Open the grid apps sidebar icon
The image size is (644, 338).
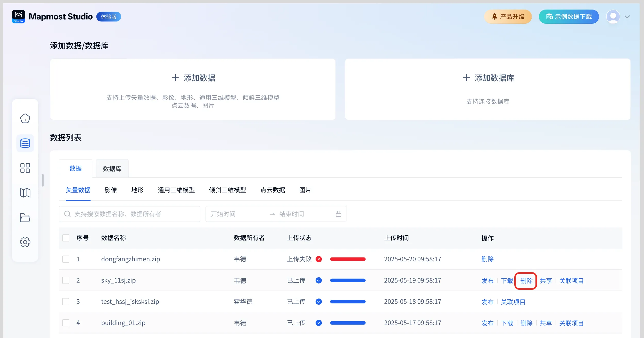[x=25, y=168]
